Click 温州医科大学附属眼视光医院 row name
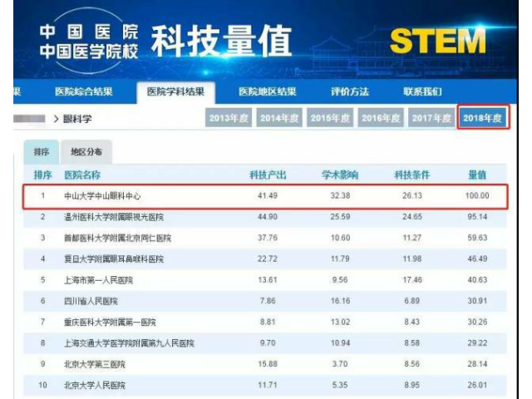Screen dimensions: 532x399 (114, 217)
